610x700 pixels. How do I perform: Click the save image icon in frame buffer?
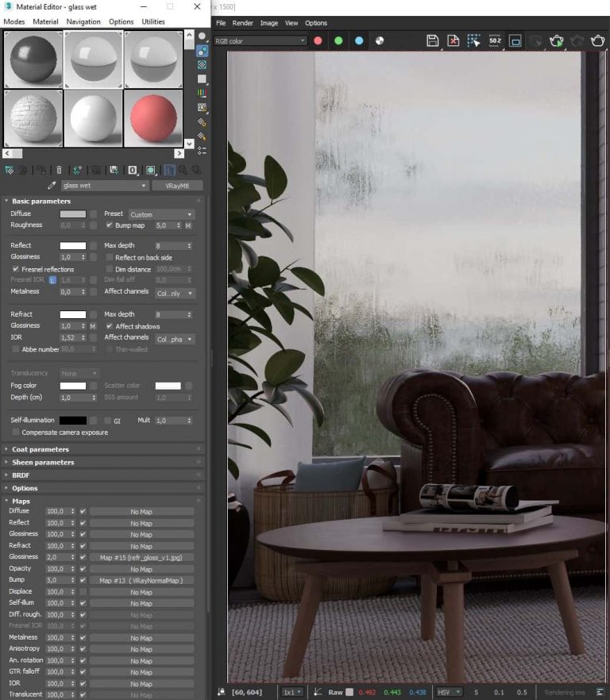click(x=433, y=40)
